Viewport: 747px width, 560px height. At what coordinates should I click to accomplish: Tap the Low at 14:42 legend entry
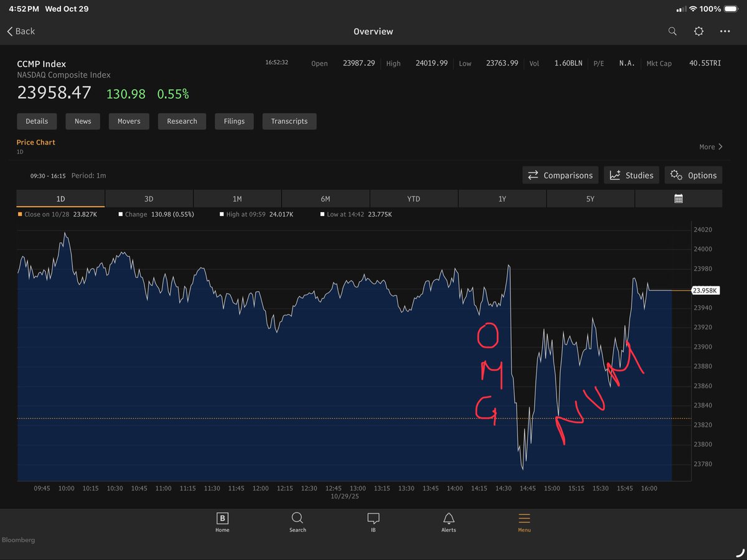356,214
